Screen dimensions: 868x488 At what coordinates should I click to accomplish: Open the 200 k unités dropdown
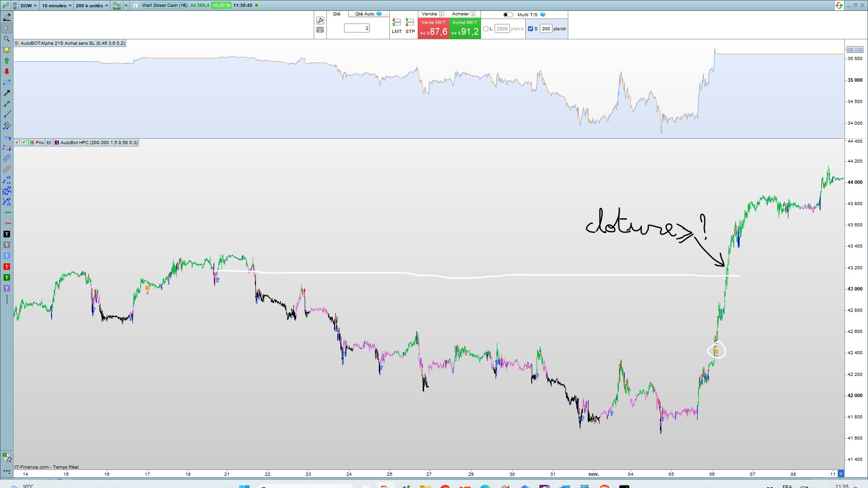point(92,5)
